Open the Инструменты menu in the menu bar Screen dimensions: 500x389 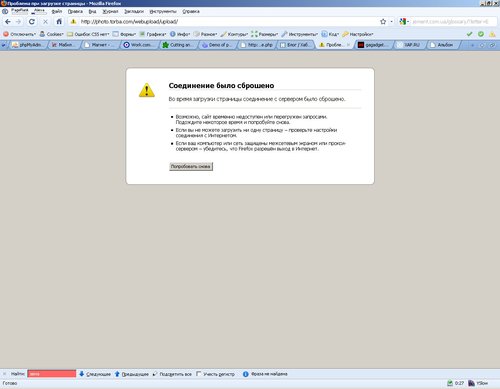(163, 11)
